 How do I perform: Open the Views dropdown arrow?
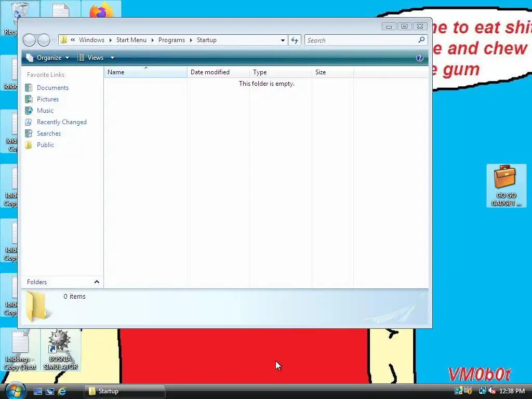point(112,58)
